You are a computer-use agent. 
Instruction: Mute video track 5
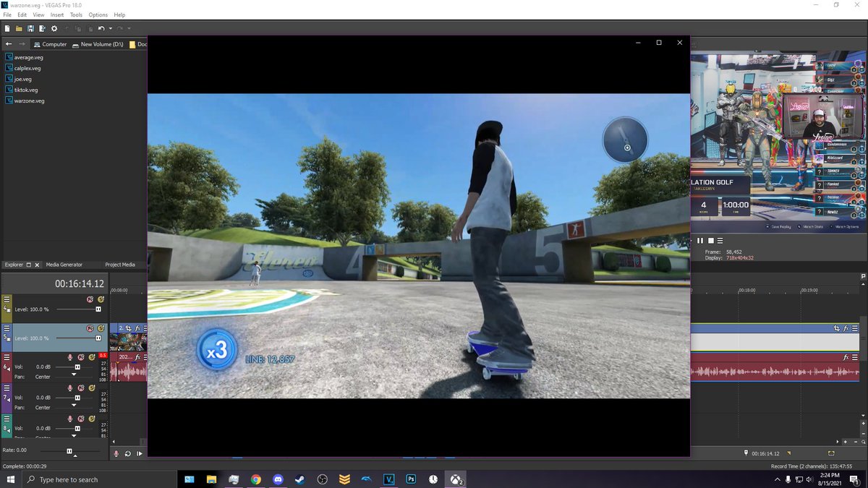pyautogui.click(x=90, y=328)
